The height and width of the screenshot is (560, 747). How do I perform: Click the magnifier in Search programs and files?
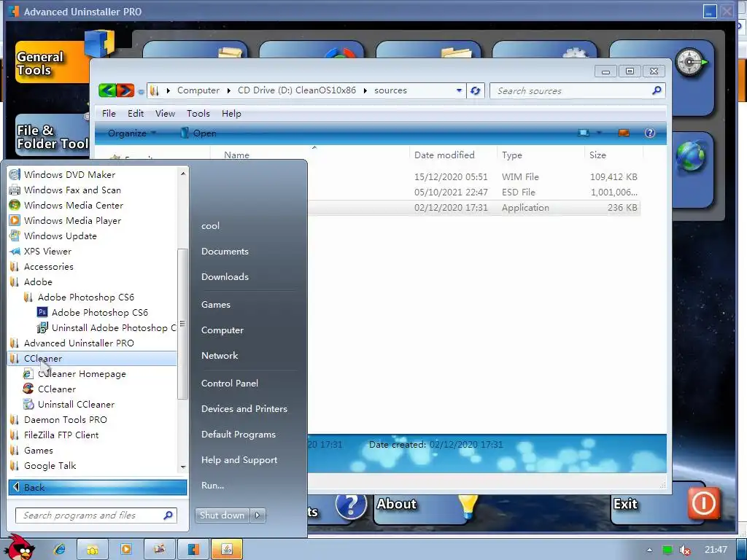click(x=168, y=516)
